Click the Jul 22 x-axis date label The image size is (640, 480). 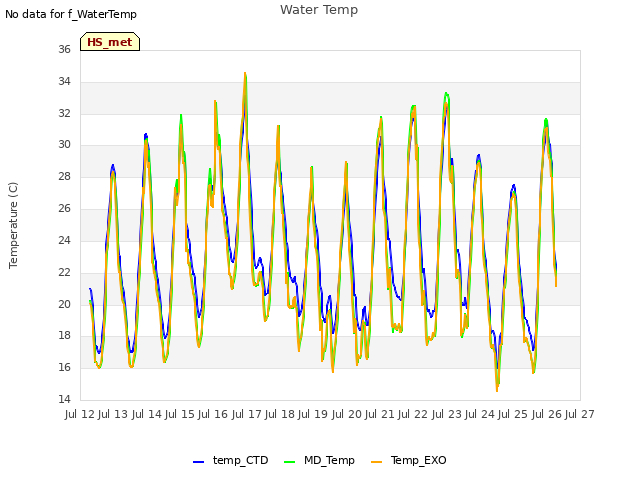413,414
